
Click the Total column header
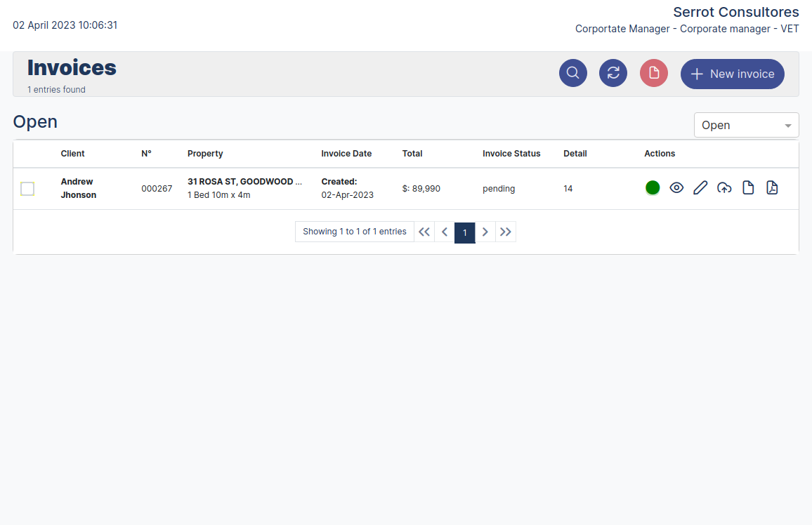(x=412, y=154)
